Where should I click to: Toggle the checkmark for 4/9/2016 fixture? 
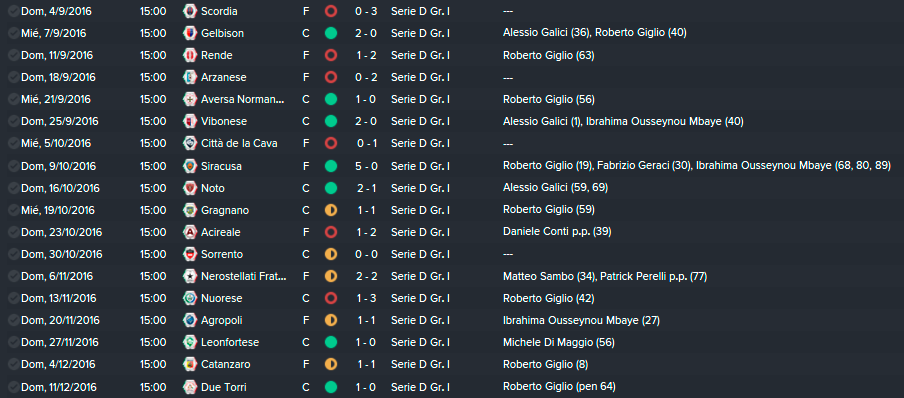pos(13,11)
